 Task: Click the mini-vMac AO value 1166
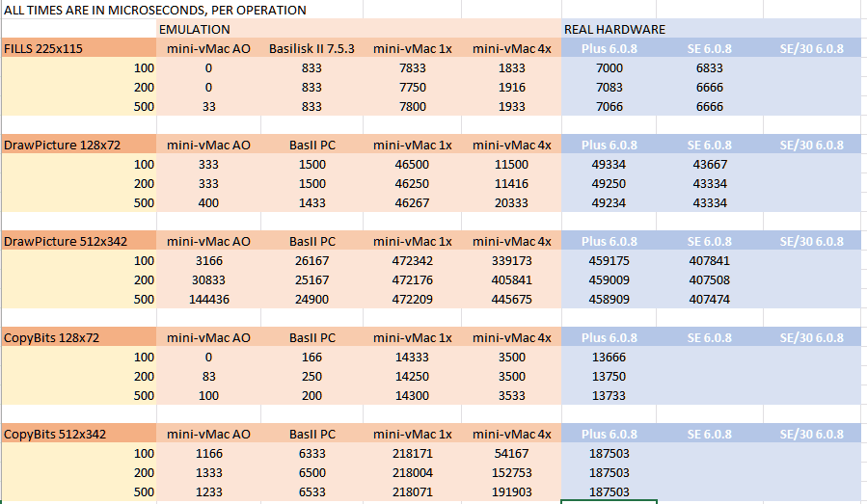[x=208, y=454]
